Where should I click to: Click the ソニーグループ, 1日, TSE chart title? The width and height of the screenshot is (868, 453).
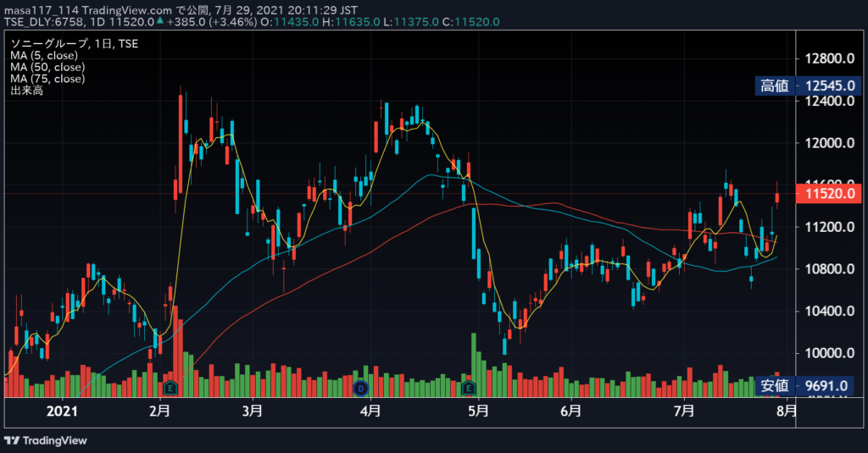pyautogui.click(x=75, y=44)
